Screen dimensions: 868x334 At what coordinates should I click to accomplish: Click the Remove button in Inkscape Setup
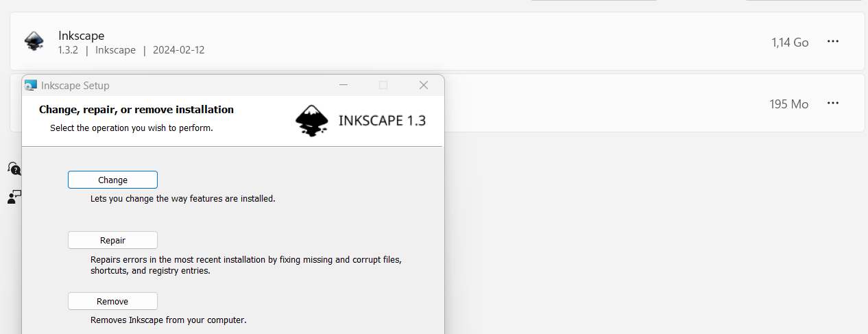[x=112, y=301]
